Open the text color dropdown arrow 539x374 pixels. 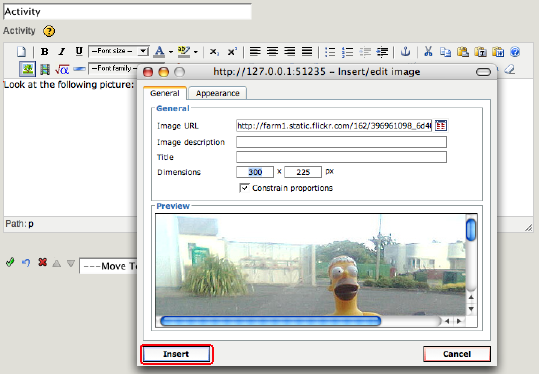[170, 52]
